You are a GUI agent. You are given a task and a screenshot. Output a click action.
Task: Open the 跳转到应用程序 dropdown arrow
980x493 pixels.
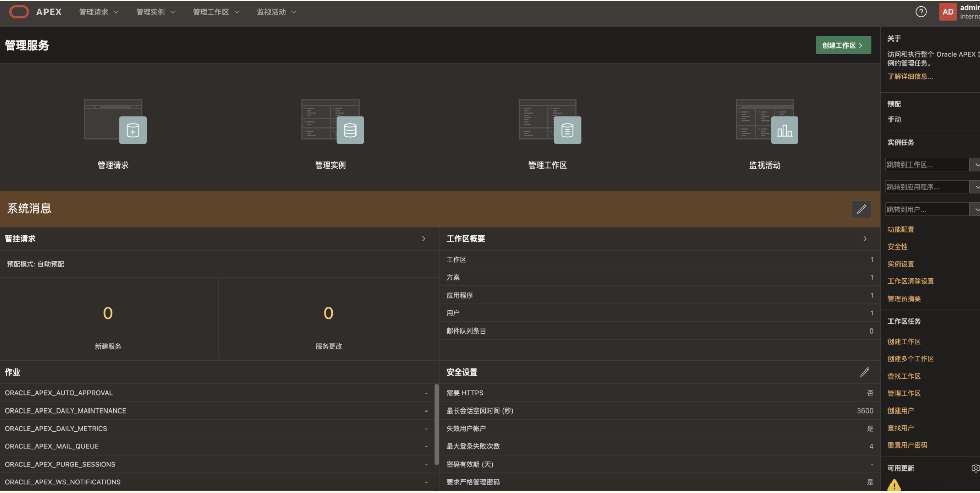(x=975, y=187)
